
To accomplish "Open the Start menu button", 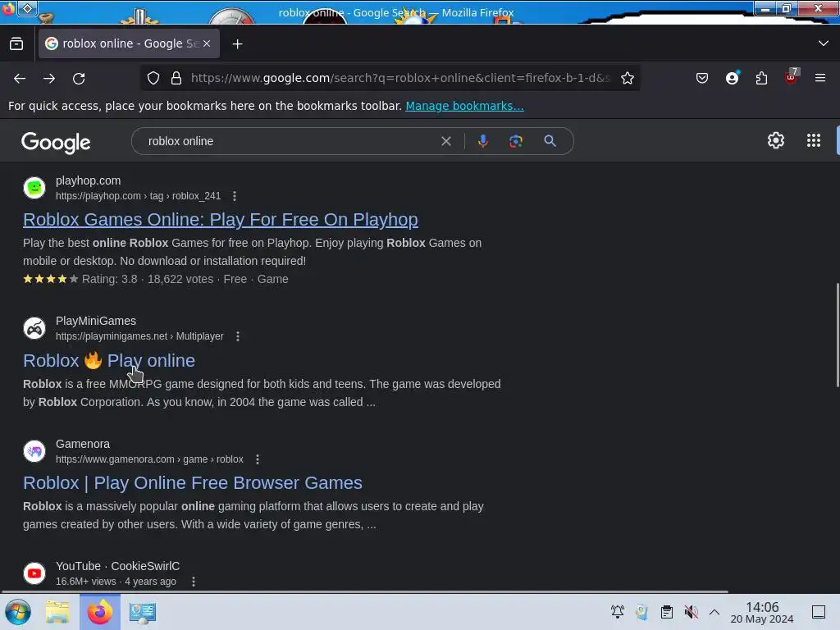I will click(x=18, y=612).
